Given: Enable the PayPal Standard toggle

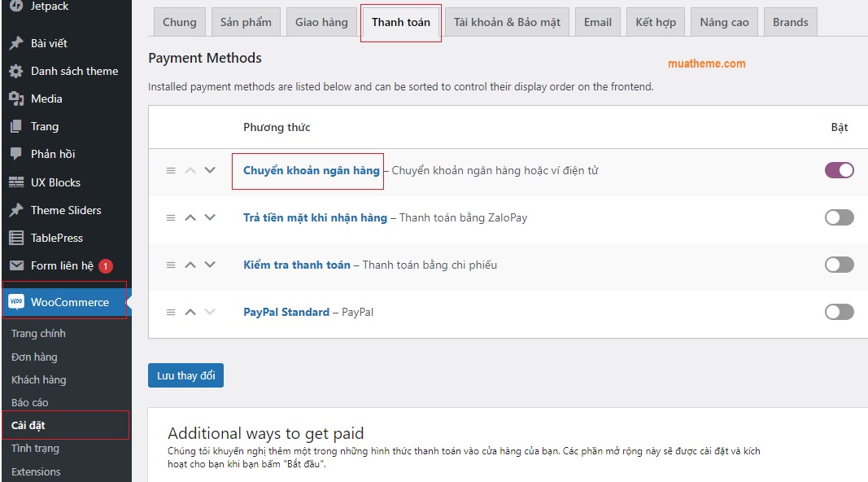Looking at the screenshot, I should 839,312.
